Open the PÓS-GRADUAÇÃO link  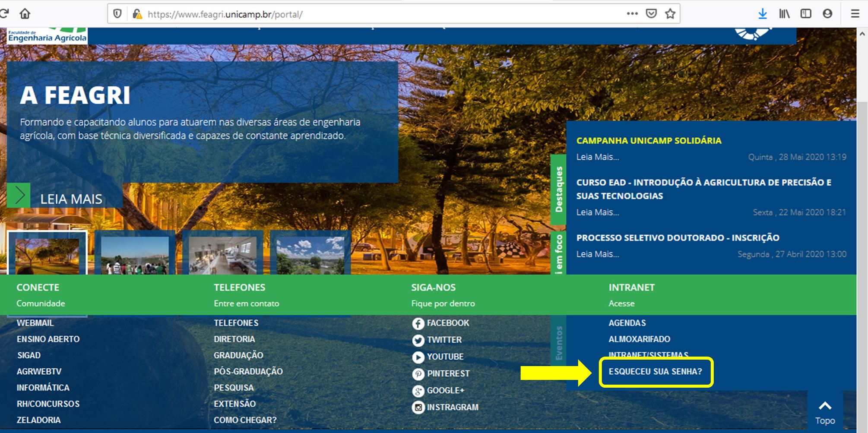point(248,372)
